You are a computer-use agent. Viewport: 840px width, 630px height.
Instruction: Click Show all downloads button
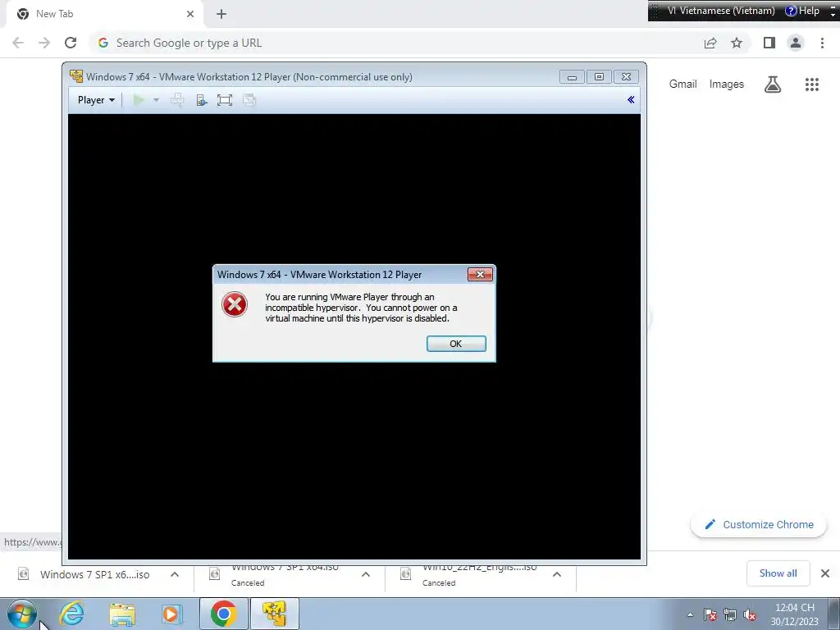coord(778,573)
